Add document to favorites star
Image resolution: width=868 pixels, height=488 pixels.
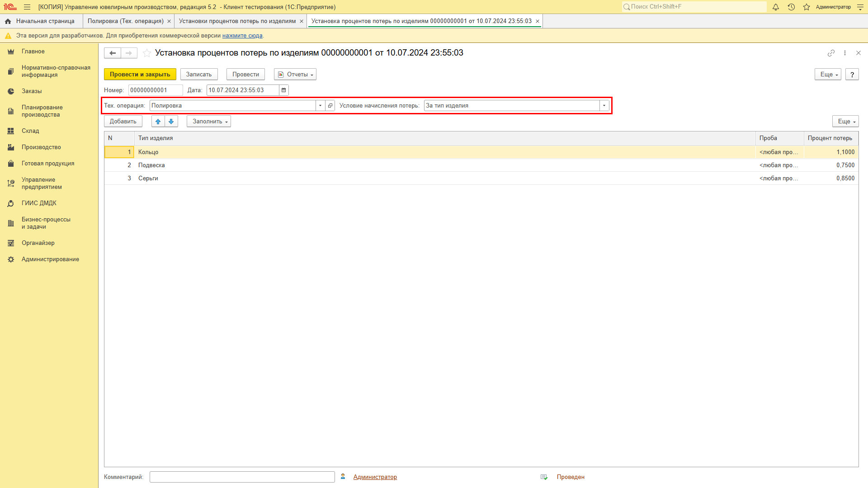pos(147,53)
